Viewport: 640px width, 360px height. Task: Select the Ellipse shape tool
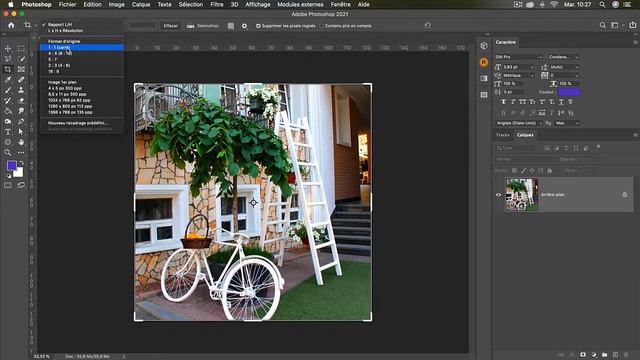coord(8,142)
